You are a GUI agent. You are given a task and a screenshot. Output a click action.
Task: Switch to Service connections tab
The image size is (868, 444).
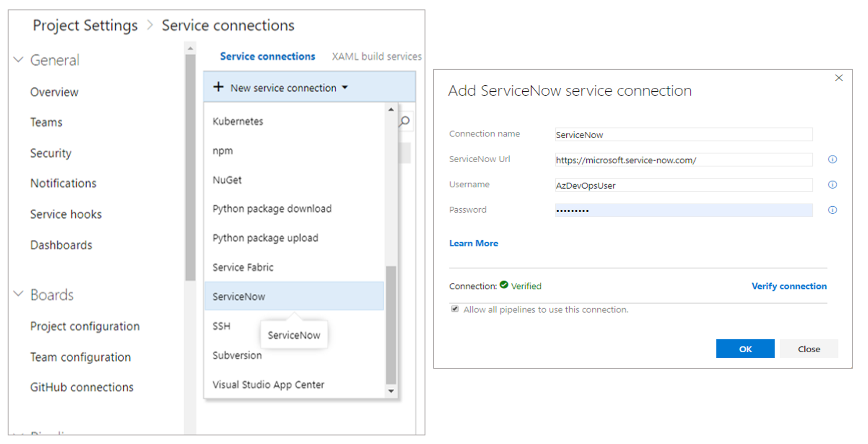point(268,56)
